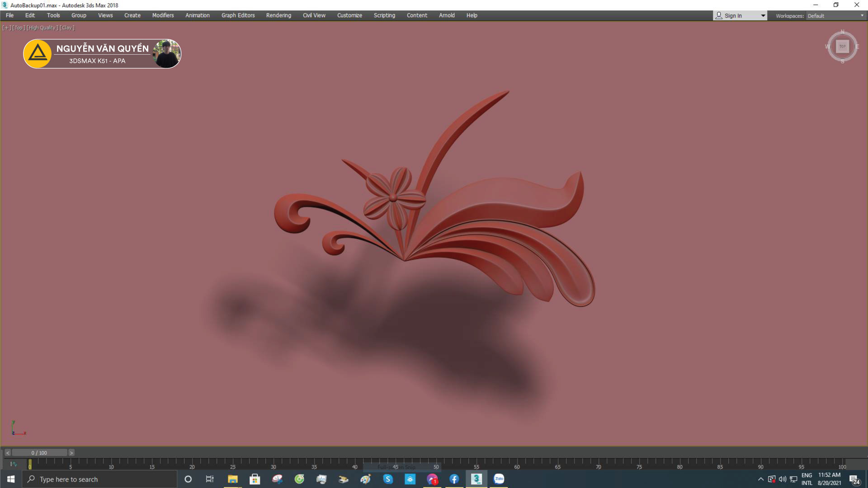Open the Rendering menu
The image size is (868, 488).
tap(278, 15)
